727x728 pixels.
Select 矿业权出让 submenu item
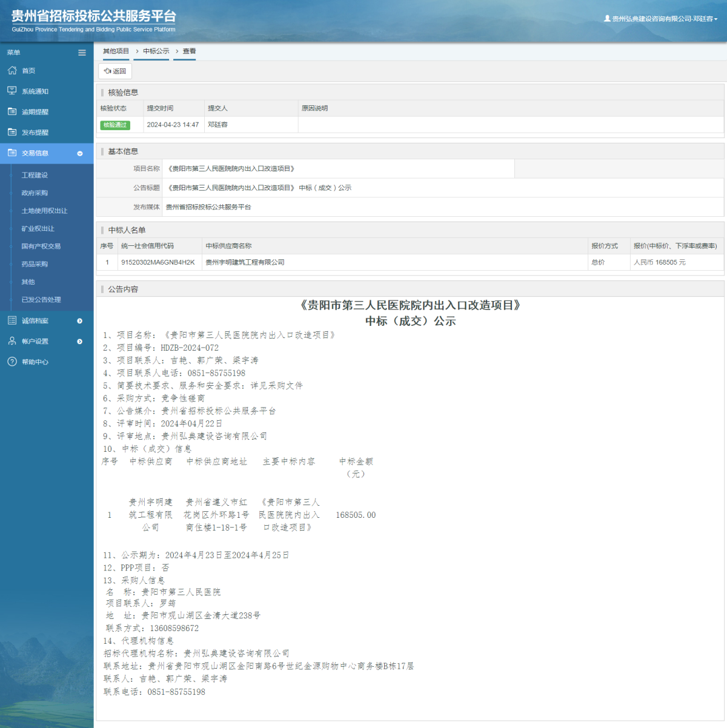[38, 229]
